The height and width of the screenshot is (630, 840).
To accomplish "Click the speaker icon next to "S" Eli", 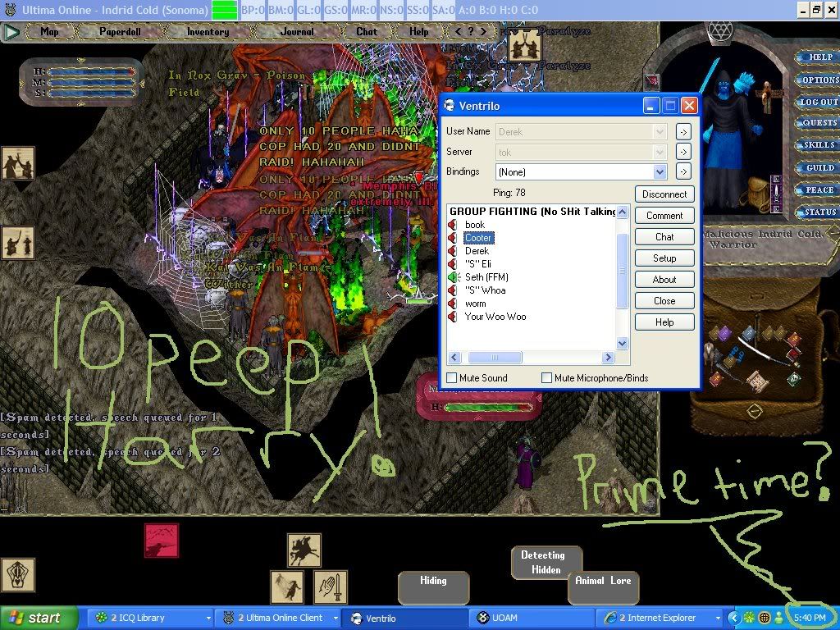I will (453, 264).
